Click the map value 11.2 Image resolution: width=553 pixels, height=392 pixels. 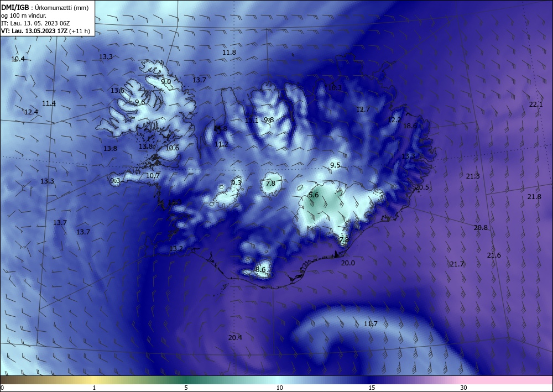221,144
